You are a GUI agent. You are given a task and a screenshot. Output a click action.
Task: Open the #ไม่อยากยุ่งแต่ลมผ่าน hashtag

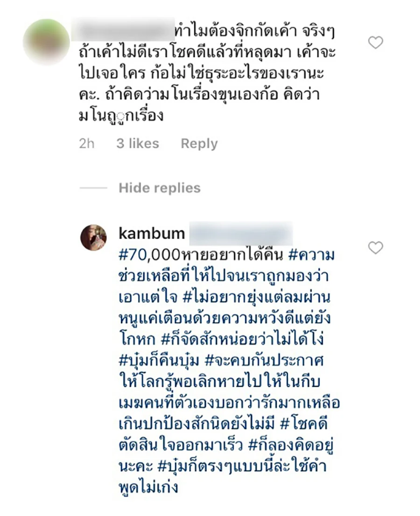point(256,298)
